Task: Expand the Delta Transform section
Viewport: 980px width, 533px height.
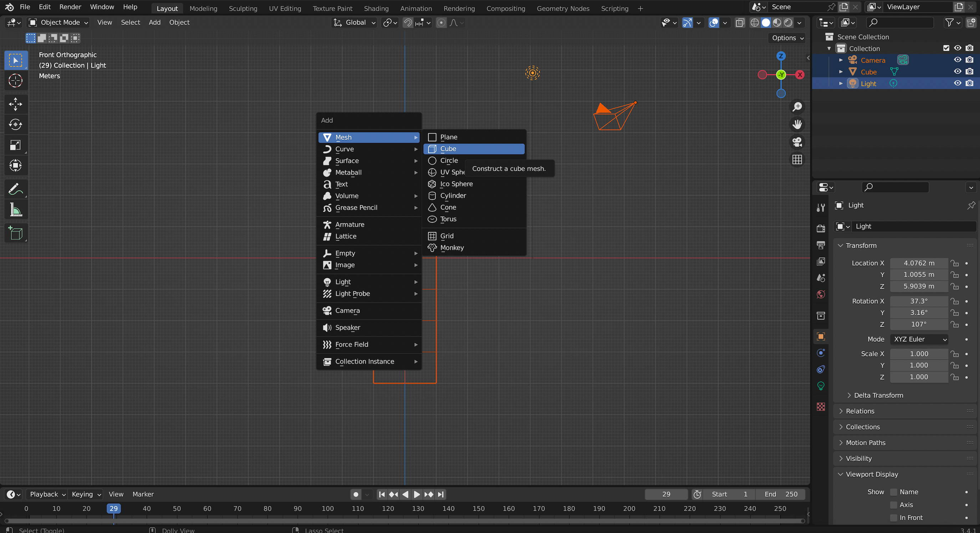Action: pos(878,395)
